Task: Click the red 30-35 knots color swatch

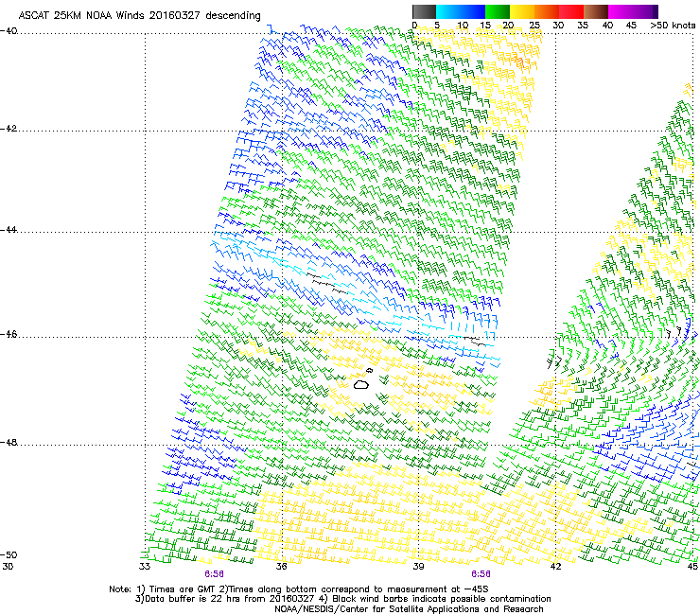Action: (571, 11)
